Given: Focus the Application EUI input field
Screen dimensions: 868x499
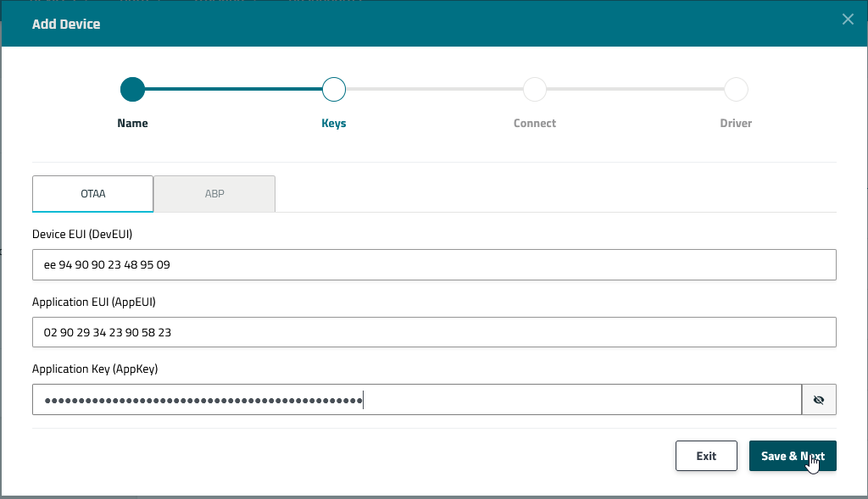Looking at the screenshot, I should tap(434, 332).
